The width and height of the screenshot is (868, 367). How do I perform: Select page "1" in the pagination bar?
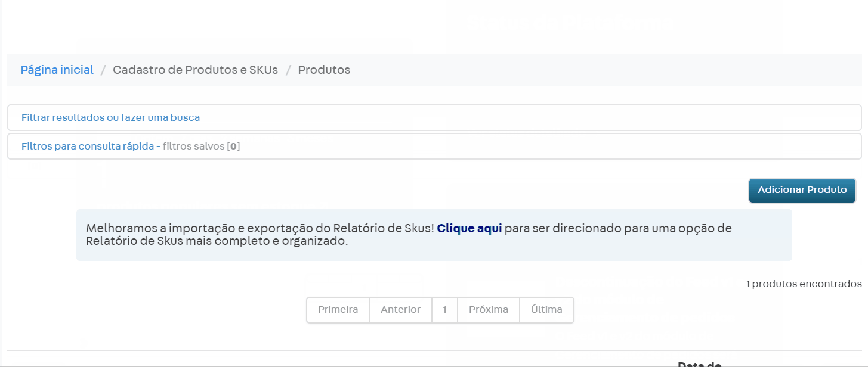[x=444, y=310]
